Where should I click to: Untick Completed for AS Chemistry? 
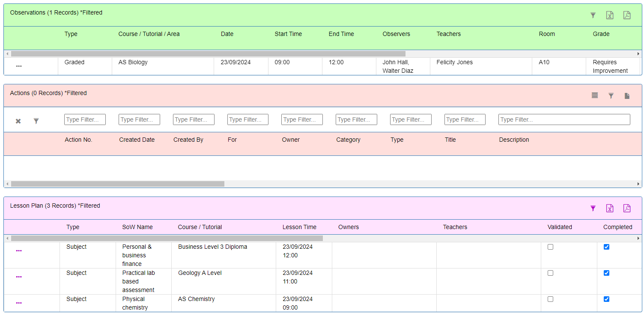tap(606, 299)
